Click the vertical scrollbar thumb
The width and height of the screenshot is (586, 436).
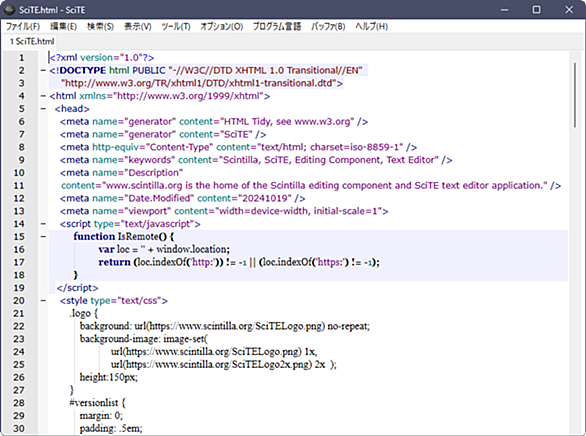[575, 95]
